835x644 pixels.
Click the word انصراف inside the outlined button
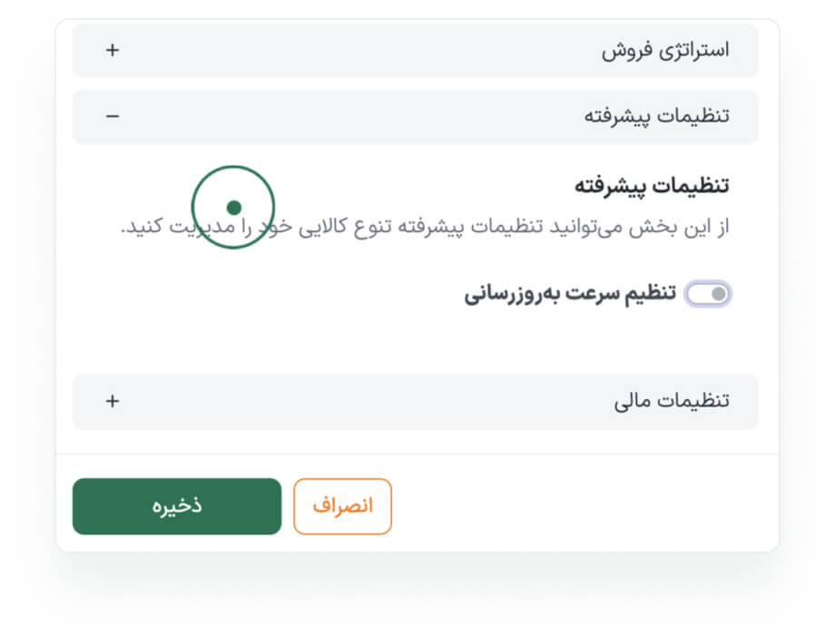(343, 506)
